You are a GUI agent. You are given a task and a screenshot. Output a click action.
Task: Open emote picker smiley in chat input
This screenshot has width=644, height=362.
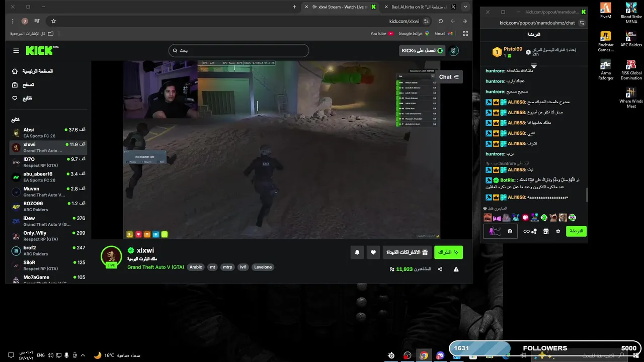(510, 231)
